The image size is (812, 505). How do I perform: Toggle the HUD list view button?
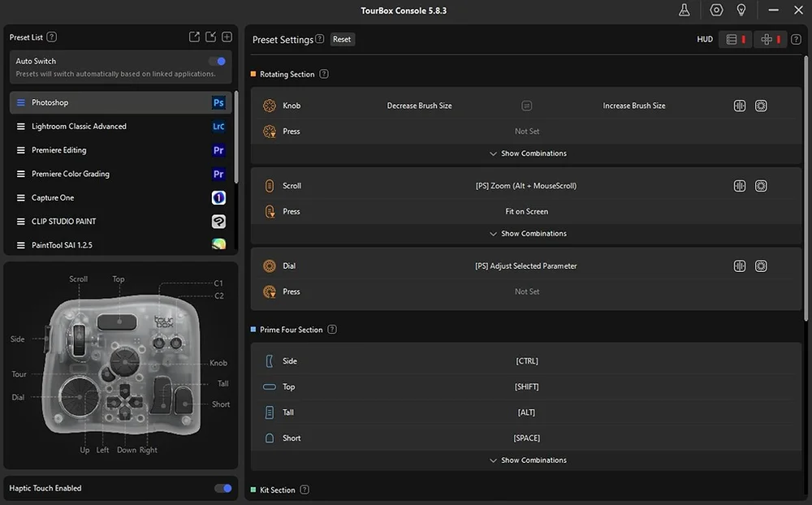click(x=736, y=39)
